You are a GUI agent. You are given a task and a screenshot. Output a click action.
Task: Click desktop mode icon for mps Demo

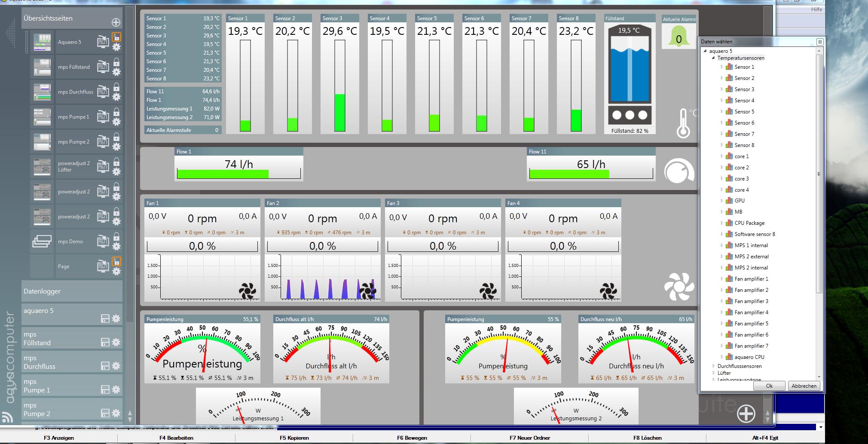tap(103, 241)
